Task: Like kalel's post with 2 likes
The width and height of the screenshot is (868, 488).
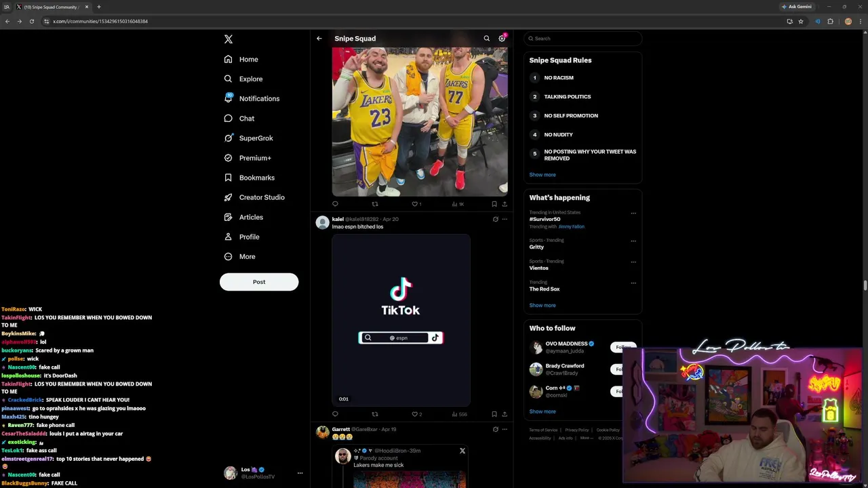Action: tap(416, 414)
